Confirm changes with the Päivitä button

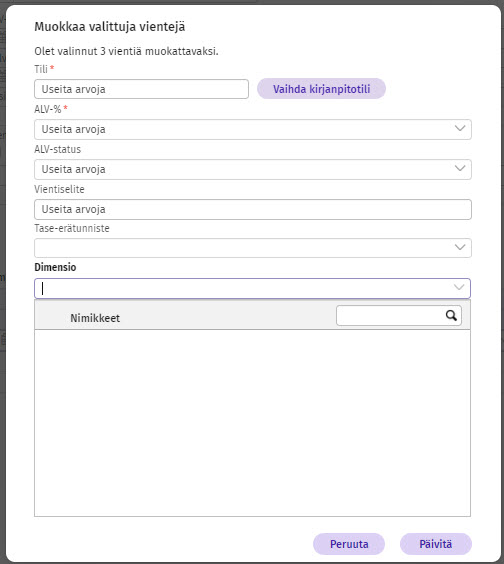click(x=436, y=544)
